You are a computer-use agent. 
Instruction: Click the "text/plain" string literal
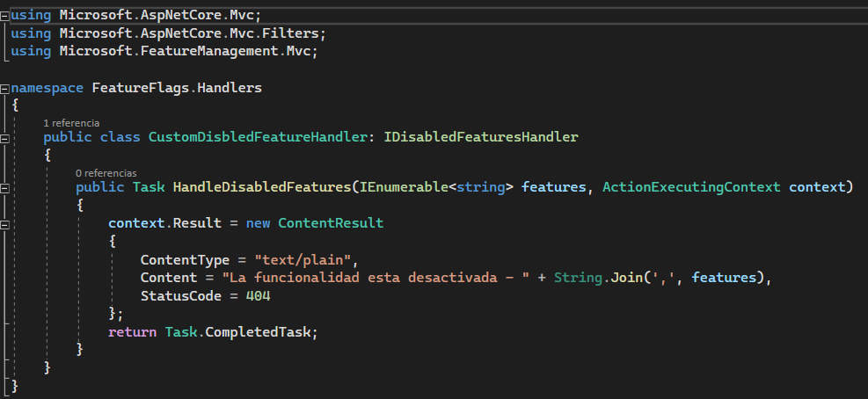point(303,260)
